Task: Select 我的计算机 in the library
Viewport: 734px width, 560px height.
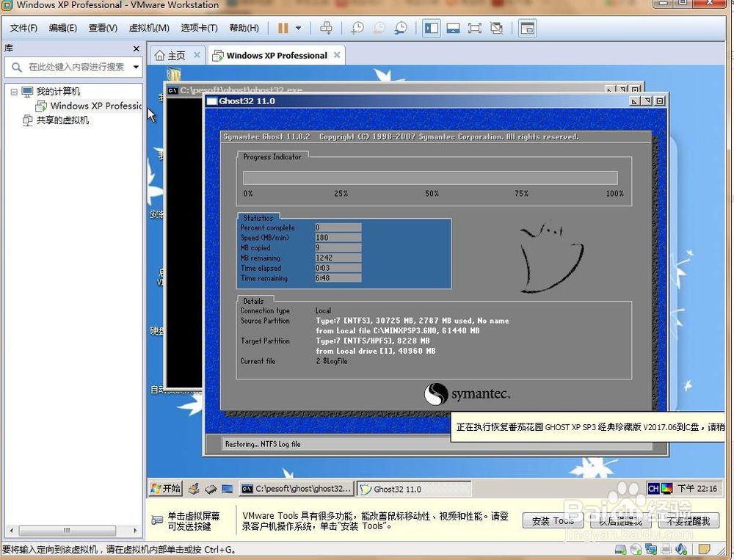Action: pyautogui.click(x=58, y=91)
